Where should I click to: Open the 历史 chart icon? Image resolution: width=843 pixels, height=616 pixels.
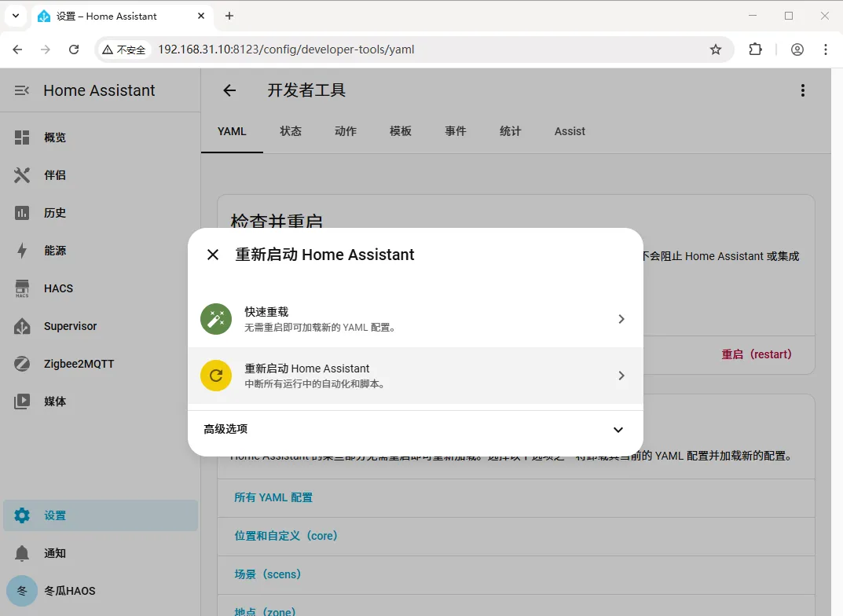click(21, 213)
